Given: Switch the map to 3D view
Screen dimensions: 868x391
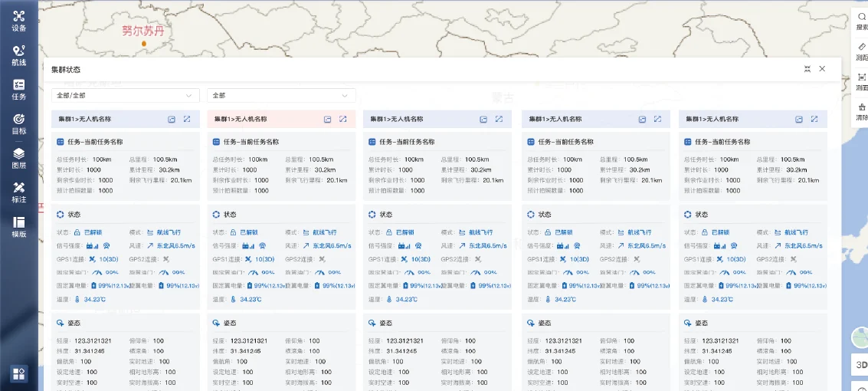Looking at the screenshot, I should (861, 366).
